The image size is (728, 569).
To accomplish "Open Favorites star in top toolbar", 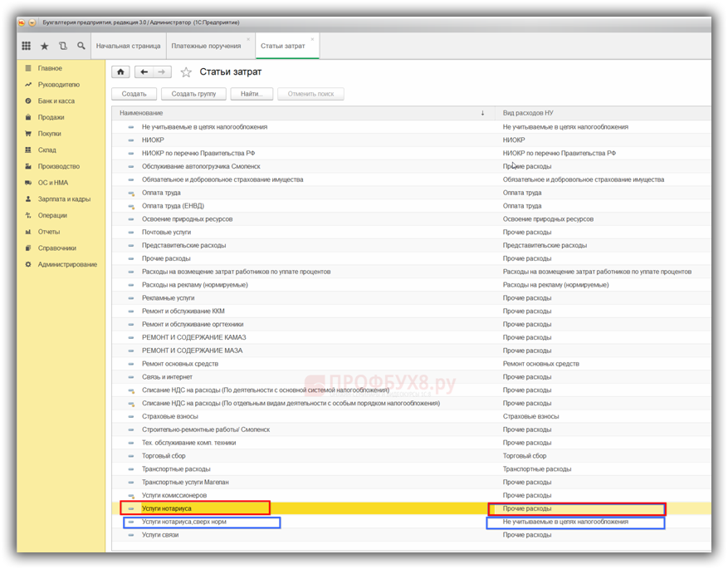I will click(45, 47).
